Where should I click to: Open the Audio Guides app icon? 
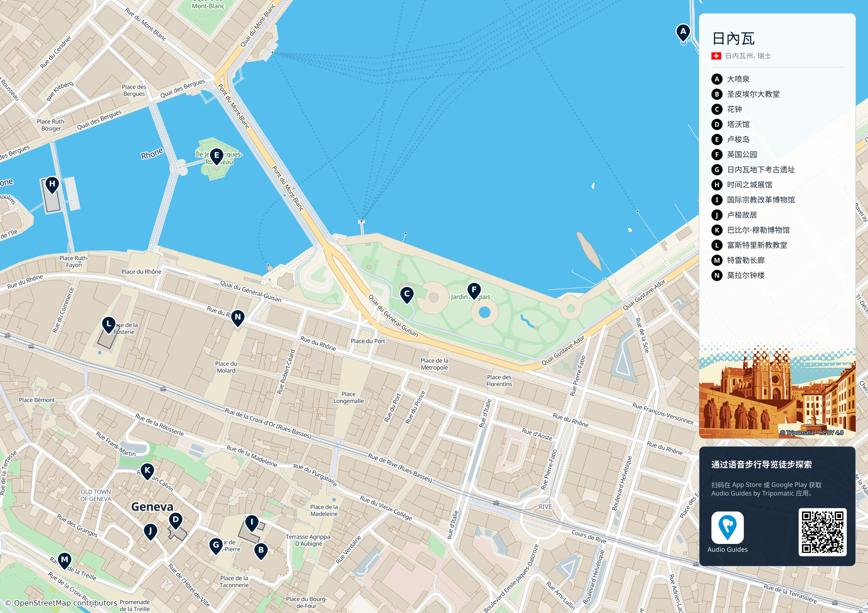click(727, 527)
